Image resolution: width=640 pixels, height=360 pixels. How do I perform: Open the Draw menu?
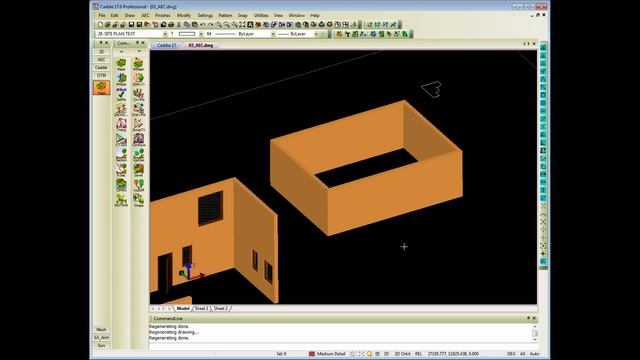click(x=130, y=16)
